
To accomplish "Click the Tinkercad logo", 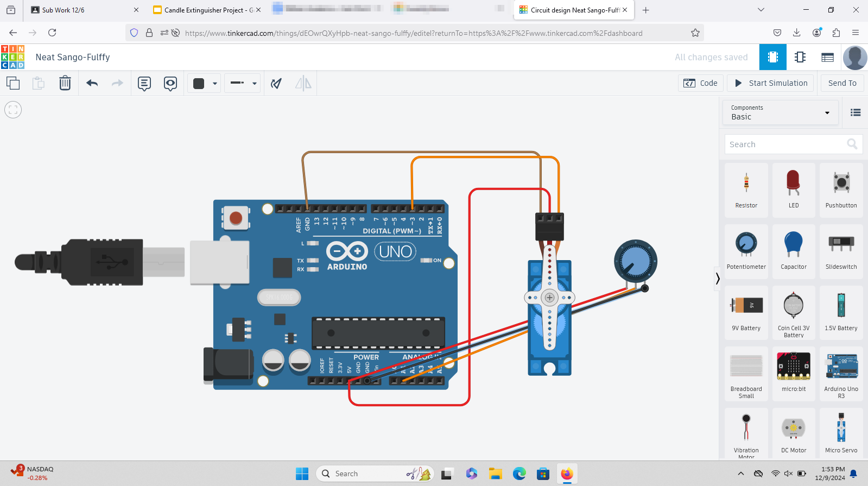I will click(x=13, y=57).
